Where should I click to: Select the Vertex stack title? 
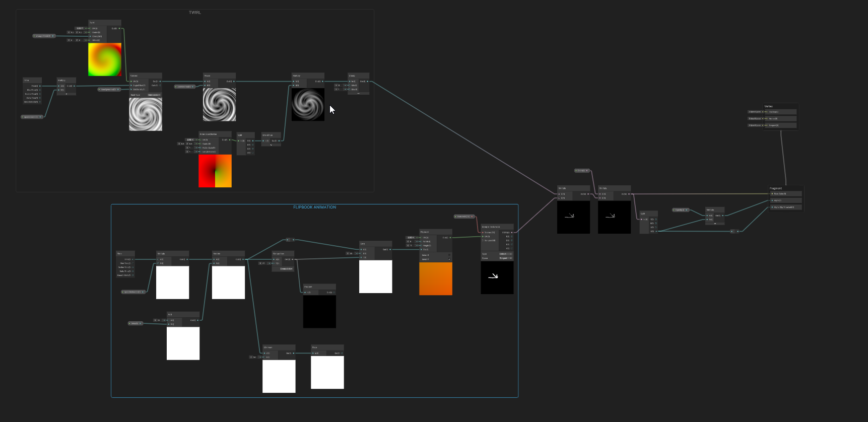[x=769, y=106]
